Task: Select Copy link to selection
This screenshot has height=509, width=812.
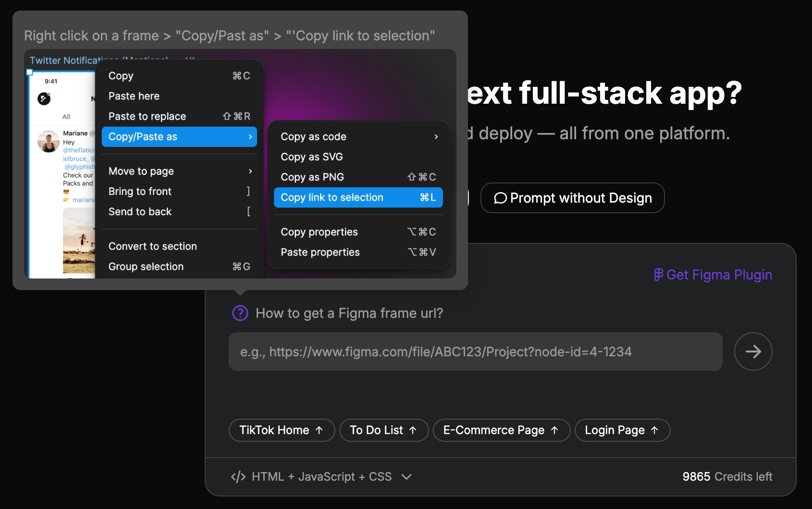Action: pos(332,197)
